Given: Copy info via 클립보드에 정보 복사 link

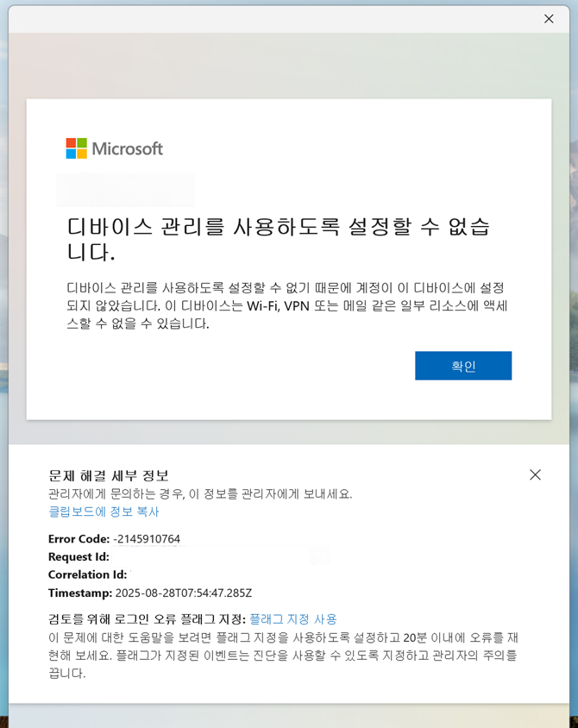Looking at the screenshot, I should 104,511.
